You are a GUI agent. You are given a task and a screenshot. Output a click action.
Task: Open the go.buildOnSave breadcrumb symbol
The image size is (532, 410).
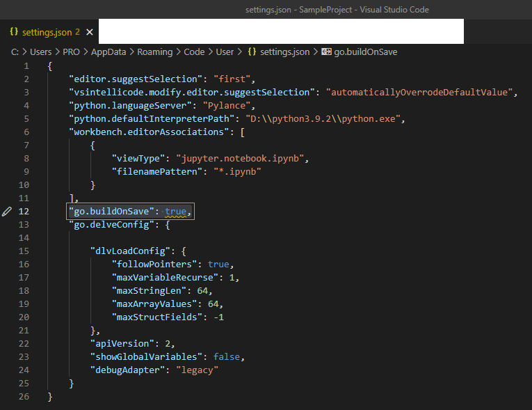point(365,52)
